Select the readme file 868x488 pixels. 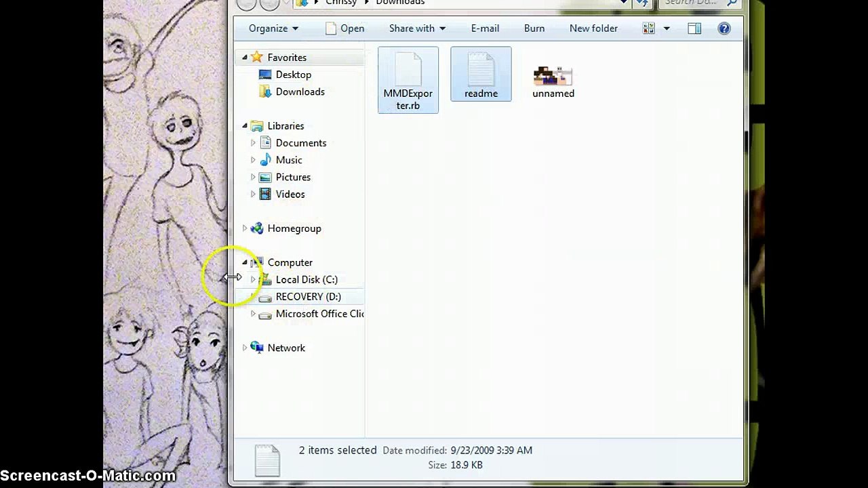tap(481, 75)
